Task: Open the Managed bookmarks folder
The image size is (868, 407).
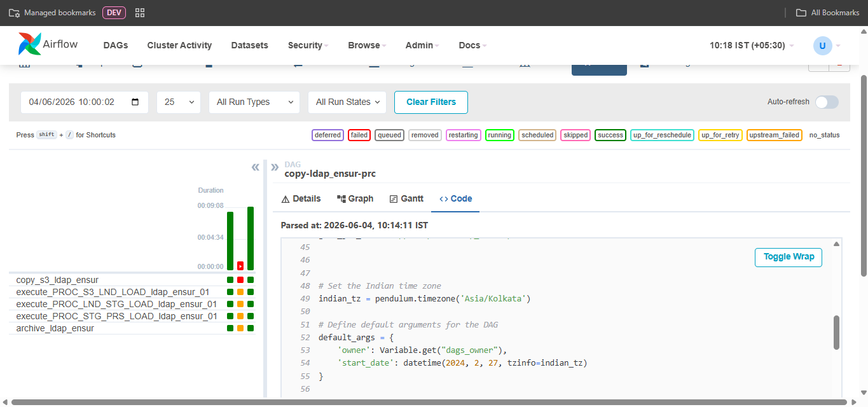Action: 51,13
